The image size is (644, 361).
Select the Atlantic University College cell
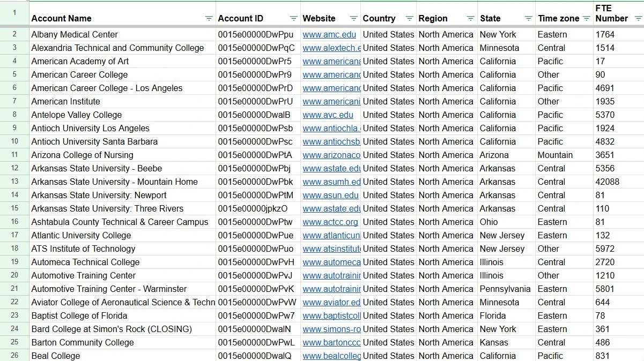(122, 235)
